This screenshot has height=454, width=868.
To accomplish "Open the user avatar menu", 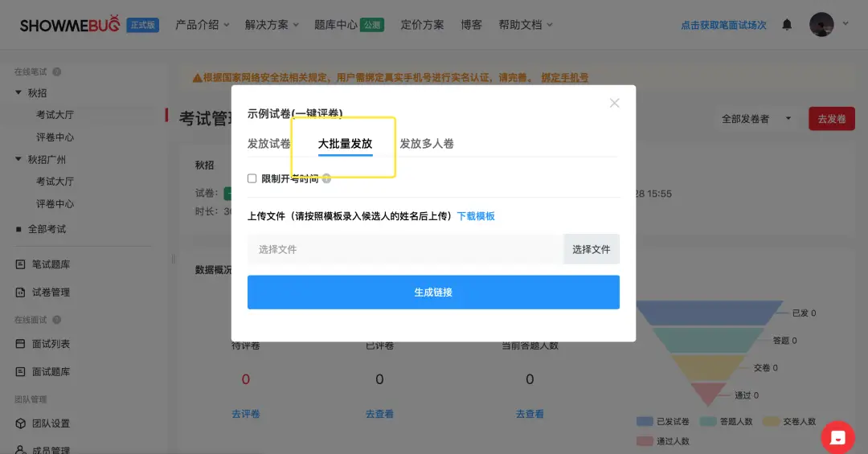I will click(821, 24).
